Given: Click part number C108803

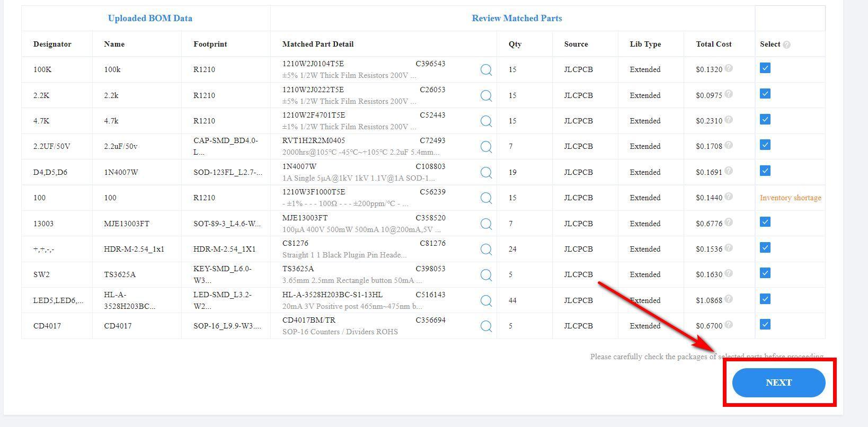Looking at the screenshot, I should tap(430, 166).
